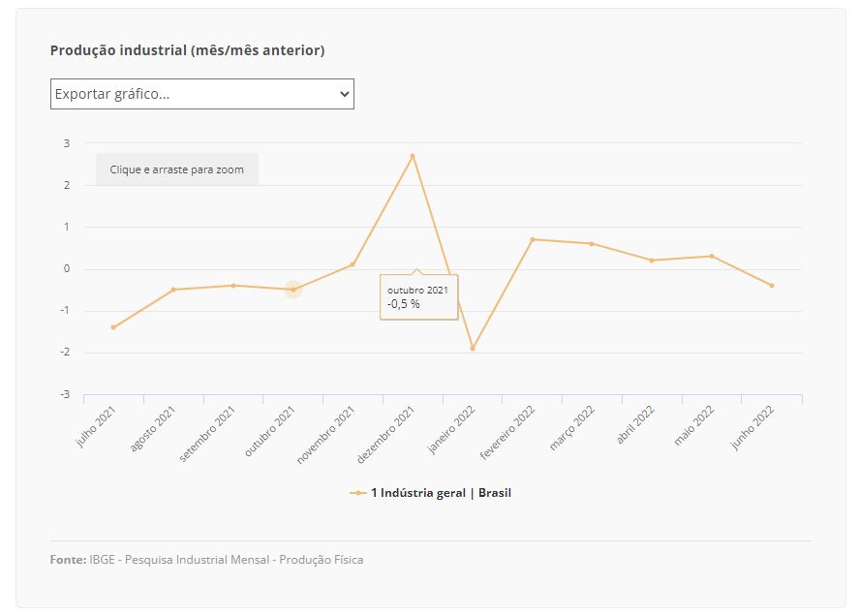Click the outubro 2021 tooltip box
858x616 pixels.
[419, 297]
